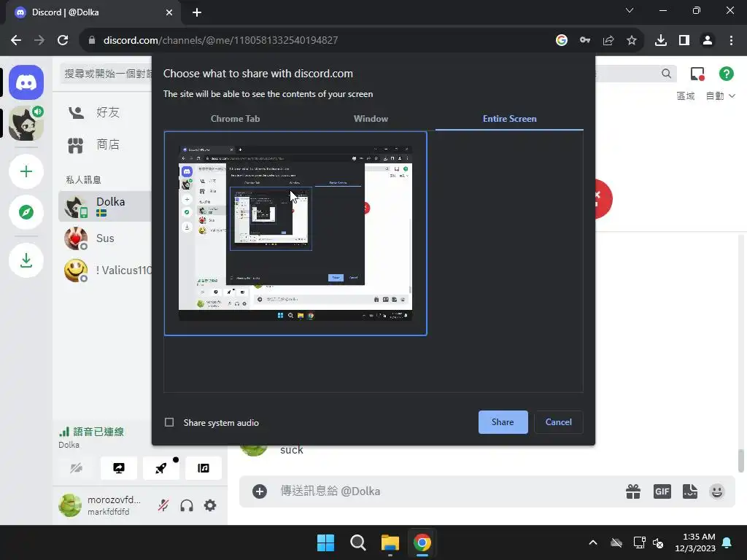747x560 pixels.
Task: Open taskbar clock and date
Action: (x=695, y=542)
